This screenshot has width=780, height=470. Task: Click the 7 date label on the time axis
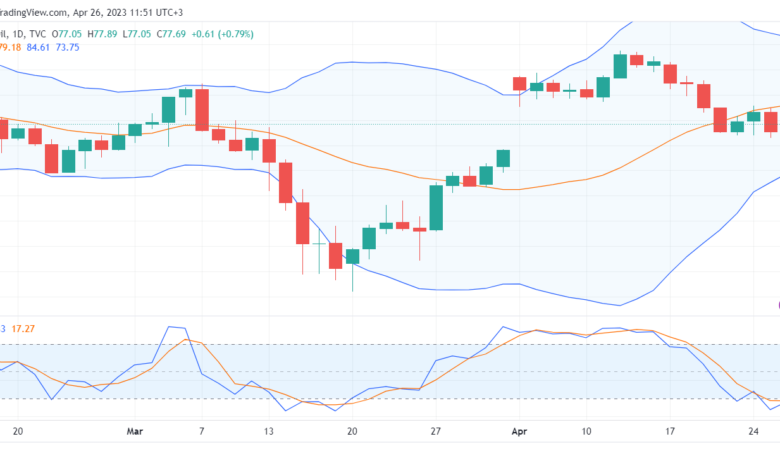[201, 431]
